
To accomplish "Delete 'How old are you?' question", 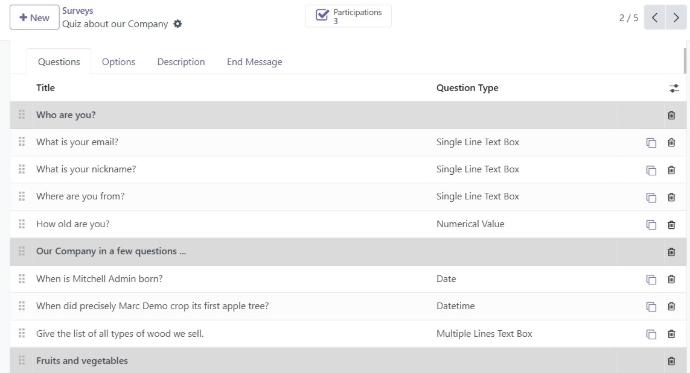I will pos(671,224).
